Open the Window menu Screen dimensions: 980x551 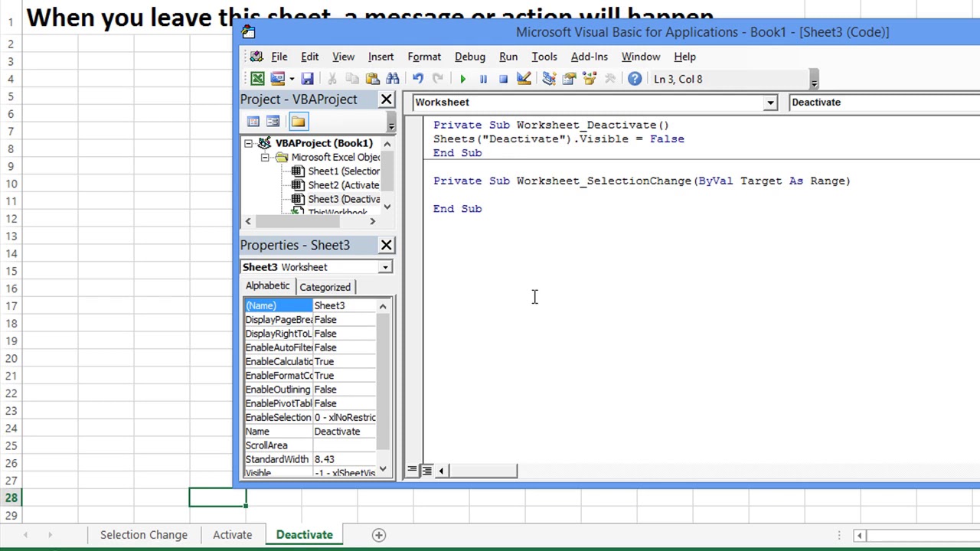point(641,57)
